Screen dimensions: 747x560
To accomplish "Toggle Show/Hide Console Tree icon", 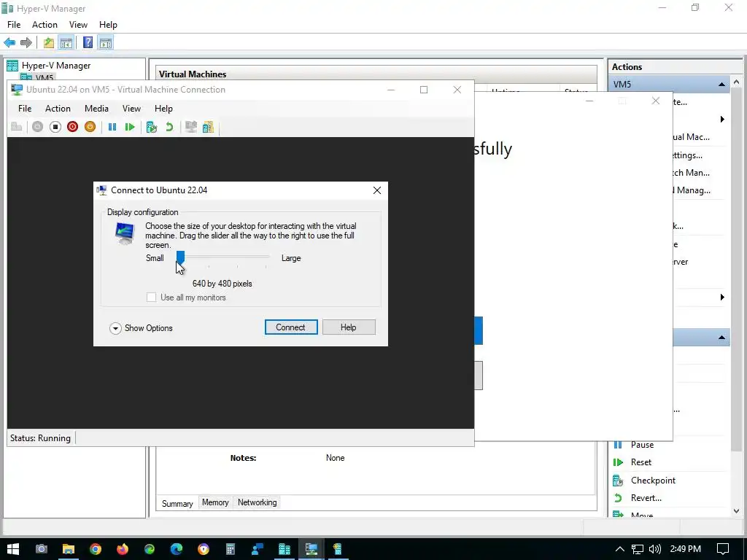I will coord(66,43).
